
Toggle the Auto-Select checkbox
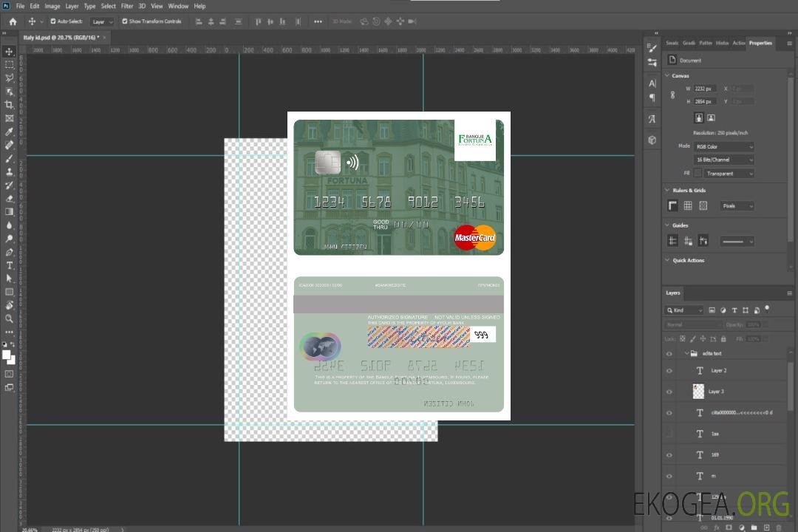(53, 21)
